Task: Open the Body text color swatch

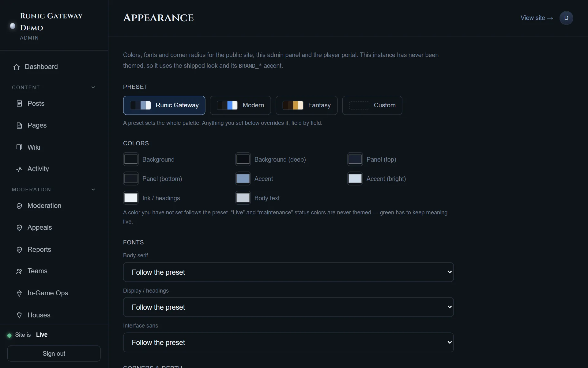Action: (x=243, y=198)
